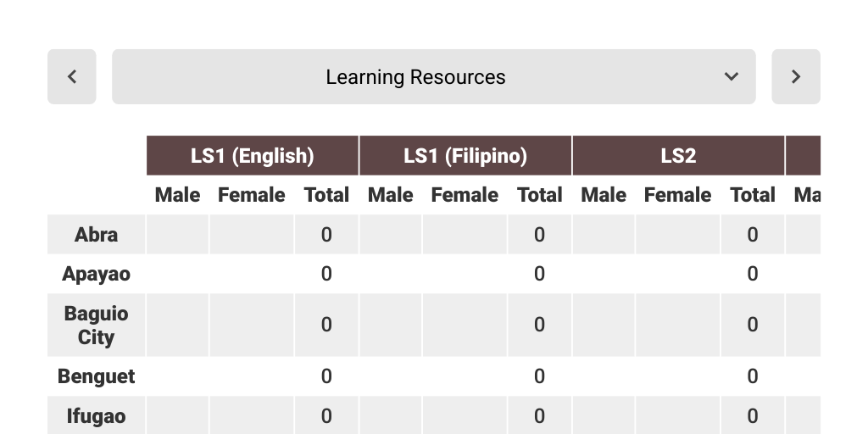The height and width of the screenshot is (434, 868).
Task: Click Apayao Total value under LS1 (Filipino)
Action: (x=540, y=274)
